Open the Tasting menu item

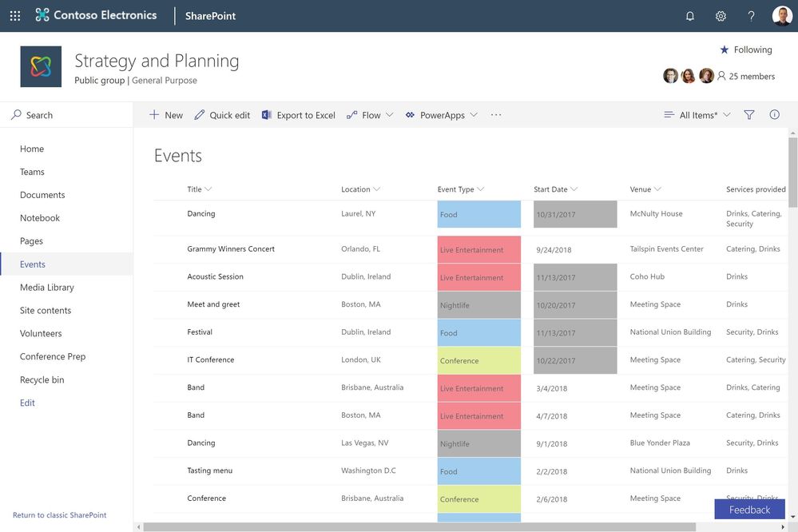click(x=209, y=470)
